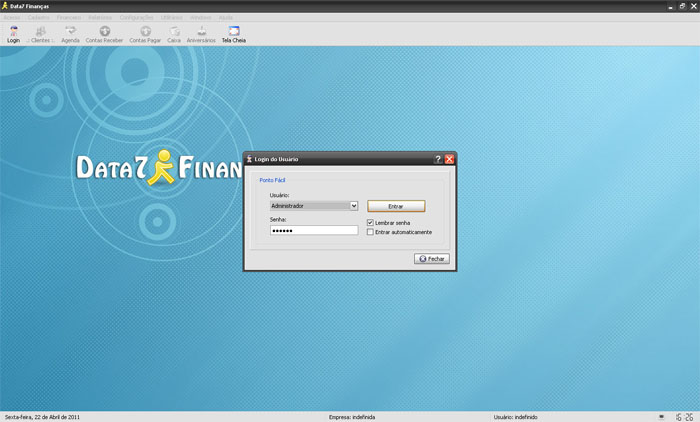Toggle Tela Cheia full screen icon
This screenshot has height=422, width=700.
click(x=234, y=34)
